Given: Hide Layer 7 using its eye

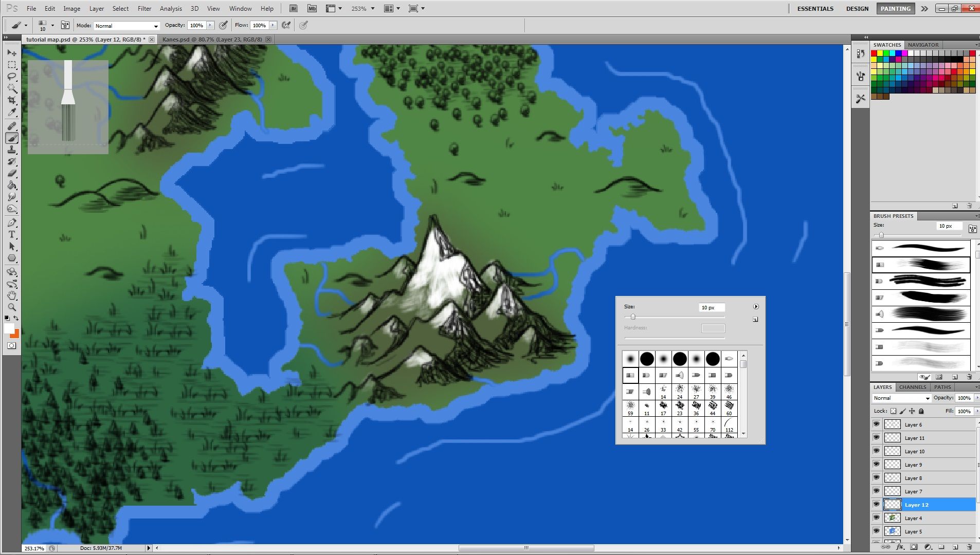Looking at the screenshot, I should click(x=877, y=491).
